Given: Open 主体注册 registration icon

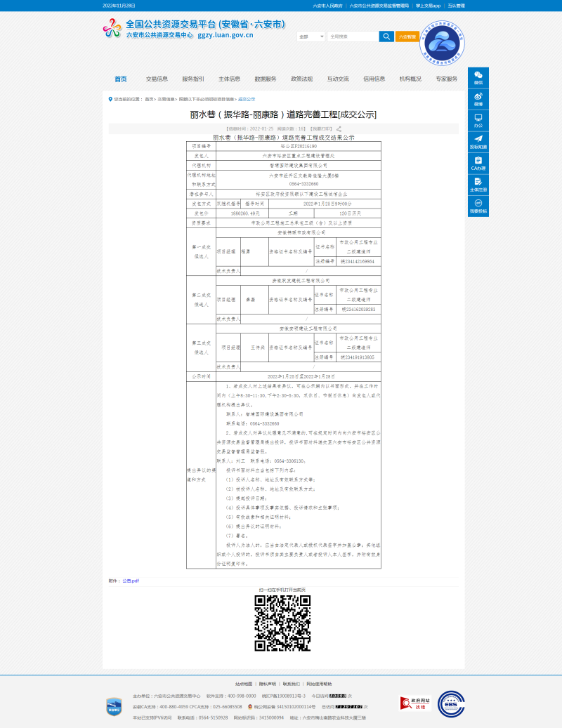Looking at the screenshot, I should click(x=478, y=184).
